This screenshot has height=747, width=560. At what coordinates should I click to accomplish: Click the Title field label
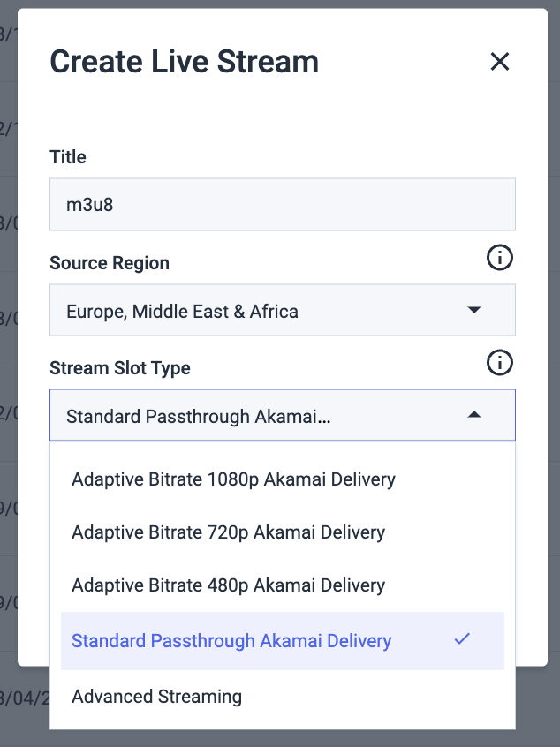pyautogui.click(x=68, y=157)
